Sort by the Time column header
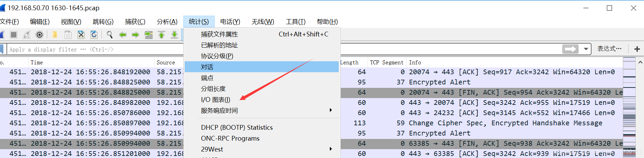 [x=91, y=62]
